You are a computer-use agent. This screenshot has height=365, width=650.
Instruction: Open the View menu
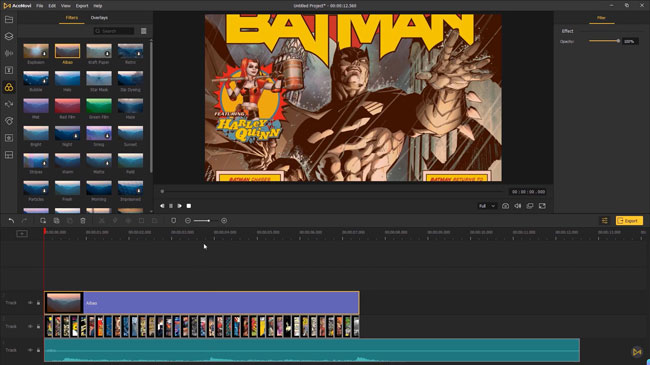pyautogui.click(x=65, y=6)
